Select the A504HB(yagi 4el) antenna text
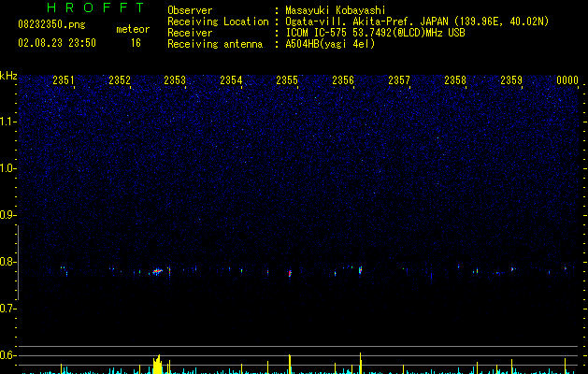The height and width of the screenshot is (374, 588). click(330, 44)
